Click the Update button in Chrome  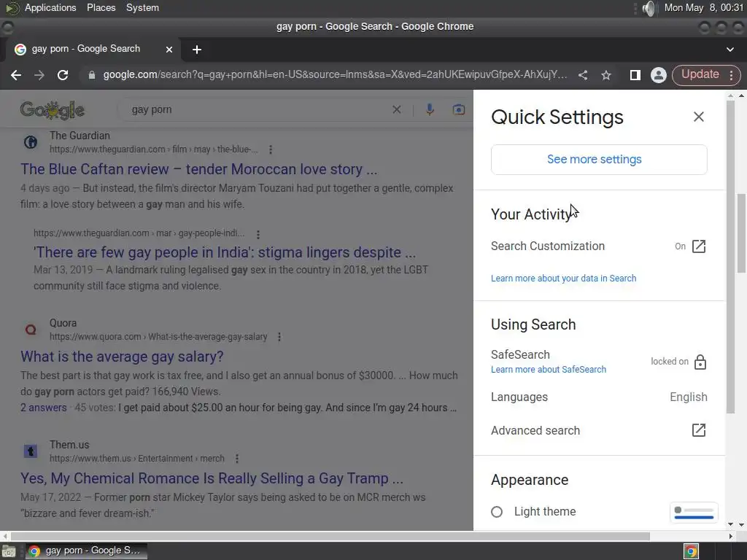pos(700,75)
